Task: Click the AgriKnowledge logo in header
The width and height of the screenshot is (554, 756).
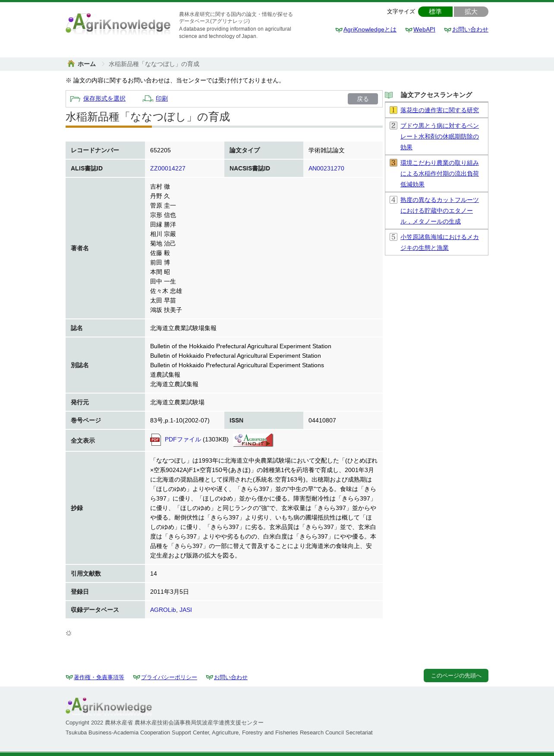Action: coord(118,23)
